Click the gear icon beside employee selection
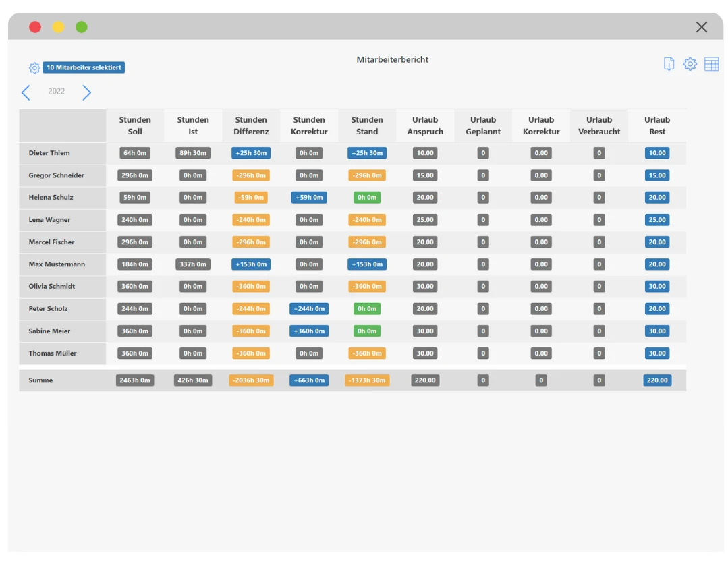 coord(34,68)
